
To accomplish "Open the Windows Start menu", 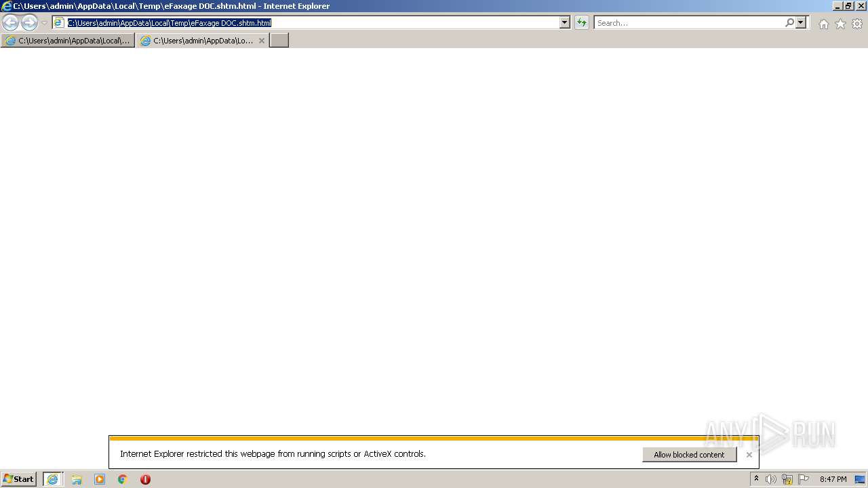I will click(19, 479).
